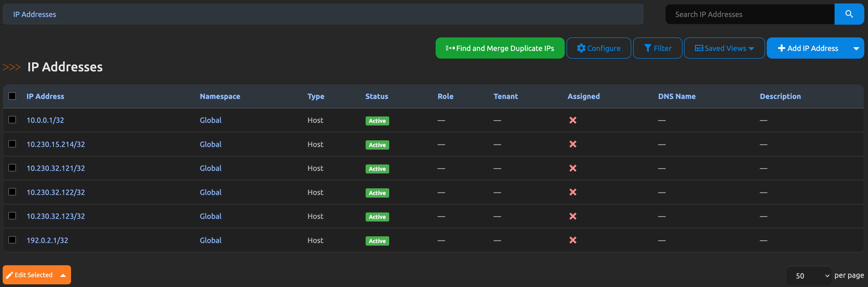Select the checkbox for 10.230.32.123/32

tap(12, 216)
